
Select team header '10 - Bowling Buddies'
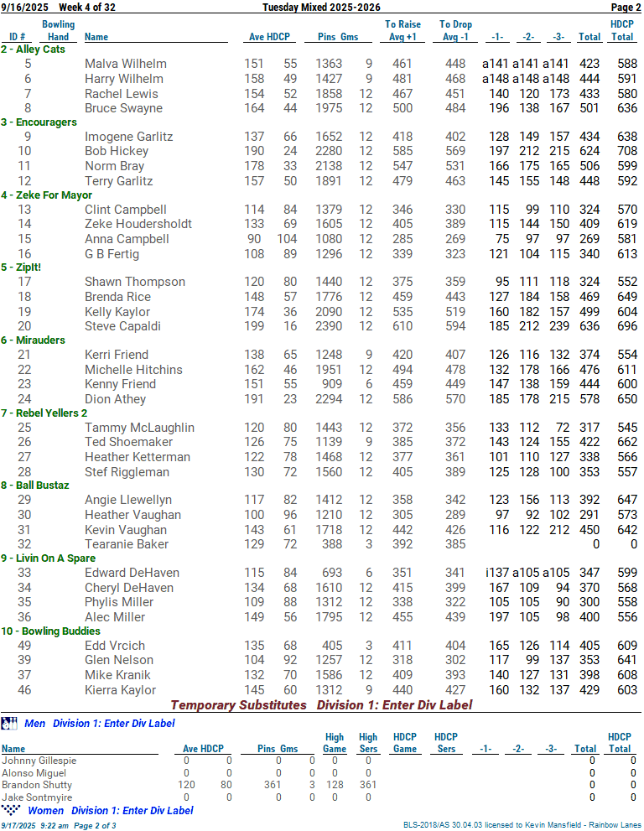pos(51,631)
